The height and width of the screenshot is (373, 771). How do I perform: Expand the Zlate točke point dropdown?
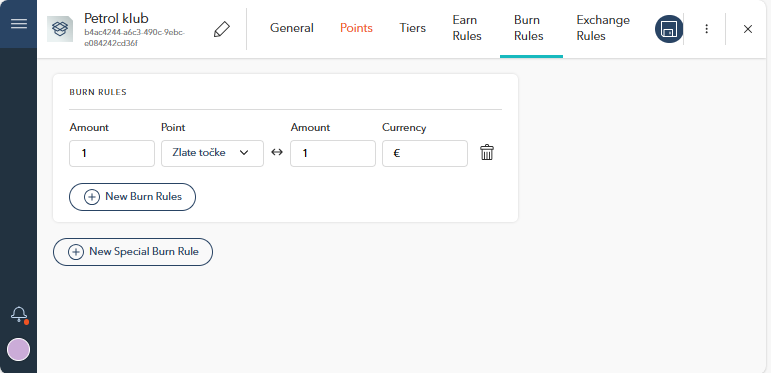212,153
